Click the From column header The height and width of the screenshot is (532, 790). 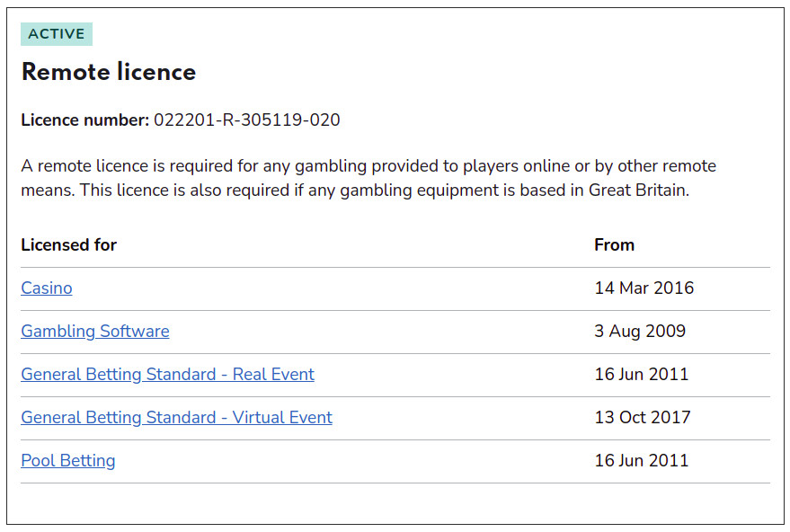coord(614,245)
